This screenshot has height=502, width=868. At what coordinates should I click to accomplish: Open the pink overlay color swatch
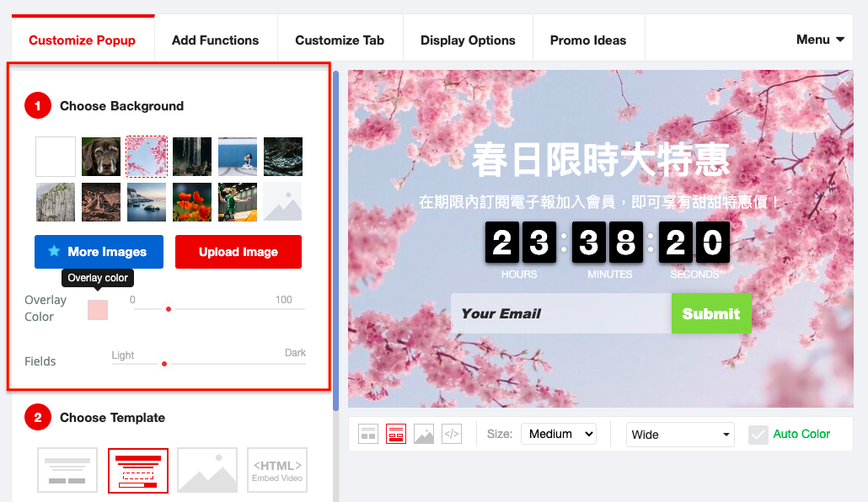point(98,310)
